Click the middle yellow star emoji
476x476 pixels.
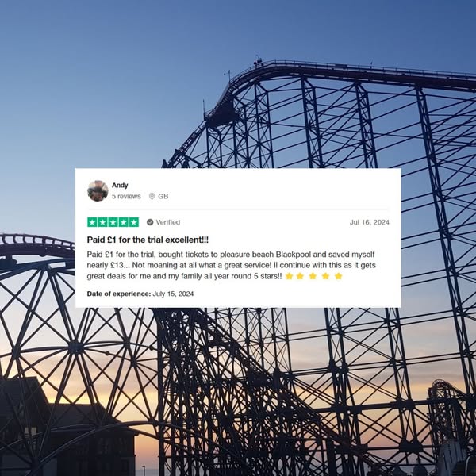313,276
